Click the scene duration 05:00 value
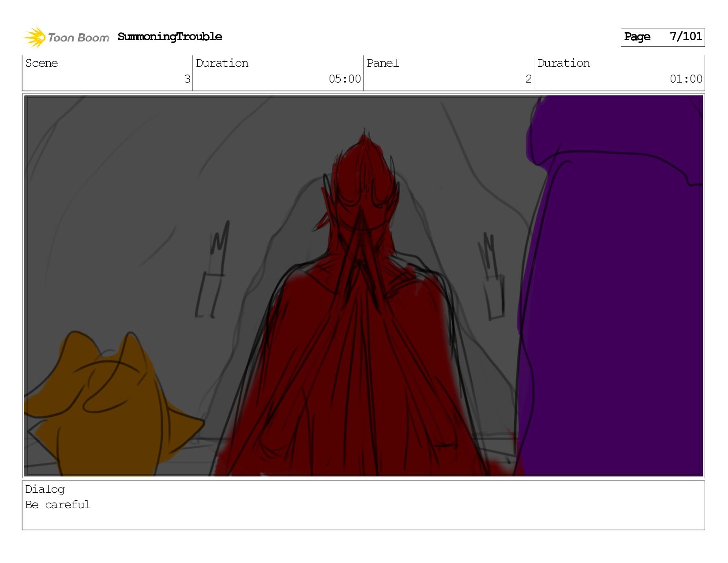Screen dimensions: 728x563 pos(345,79)
